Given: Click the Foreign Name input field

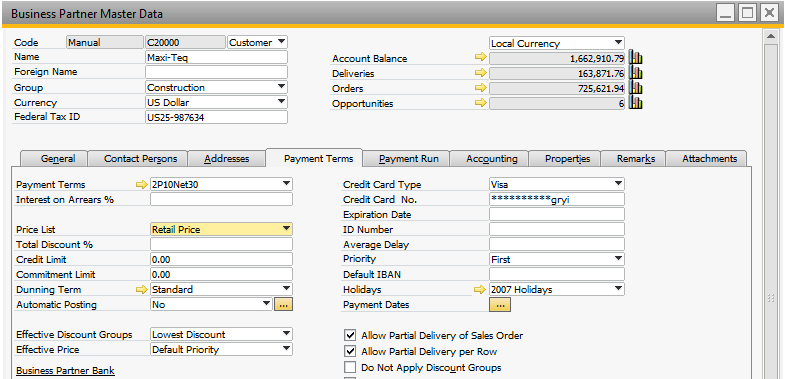Looking at the screenshot, I should tap(217, 72).
